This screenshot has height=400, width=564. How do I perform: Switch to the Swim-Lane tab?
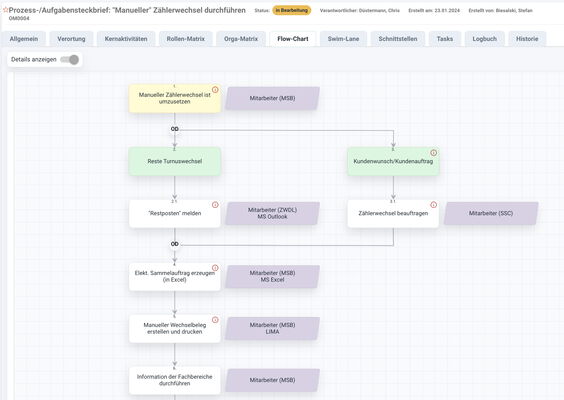click(x=344, y=39)
